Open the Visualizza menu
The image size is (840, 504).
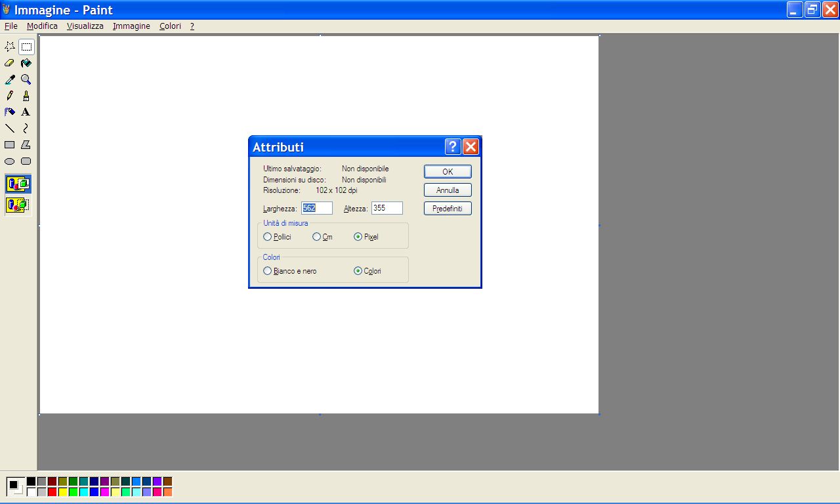(x=85, y=26)
